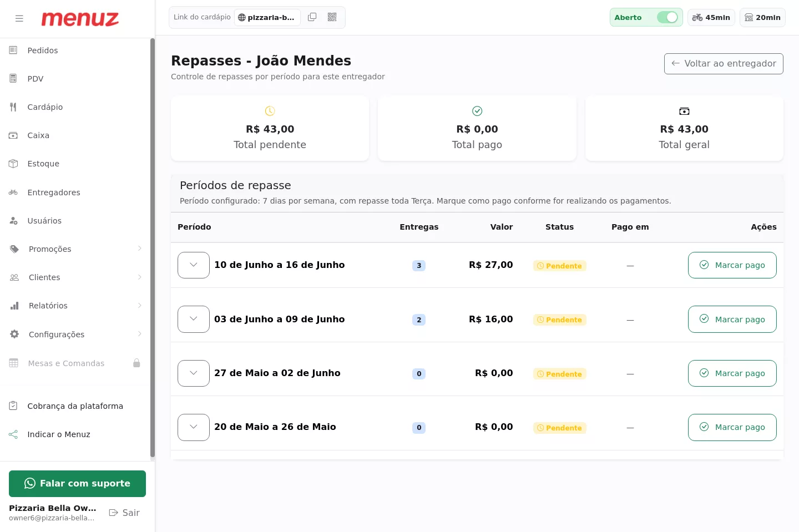Image resolution: width=799 pixels, height=532 pixels.
Task: Click the Configurações gear icon
Action: tap(14, 335)
